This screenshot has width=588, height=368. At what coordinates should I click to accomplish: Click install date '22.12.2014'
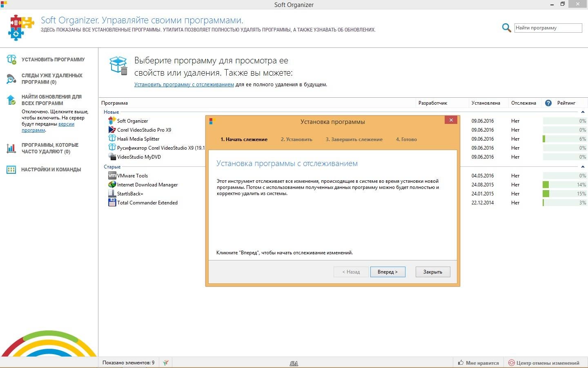click(483, 203)
